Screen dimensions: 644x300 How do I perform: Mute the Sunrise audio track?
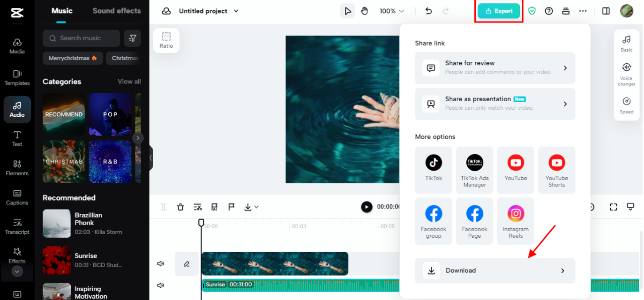[x=161, y=285]
